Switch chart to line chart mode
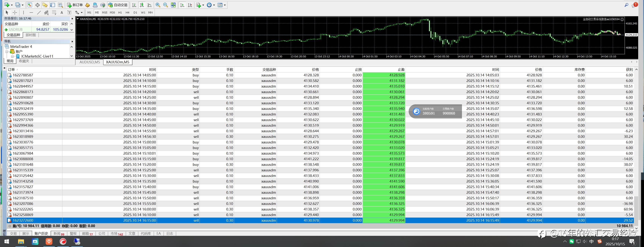Viewport: 644px width, 247px height. 149,5
